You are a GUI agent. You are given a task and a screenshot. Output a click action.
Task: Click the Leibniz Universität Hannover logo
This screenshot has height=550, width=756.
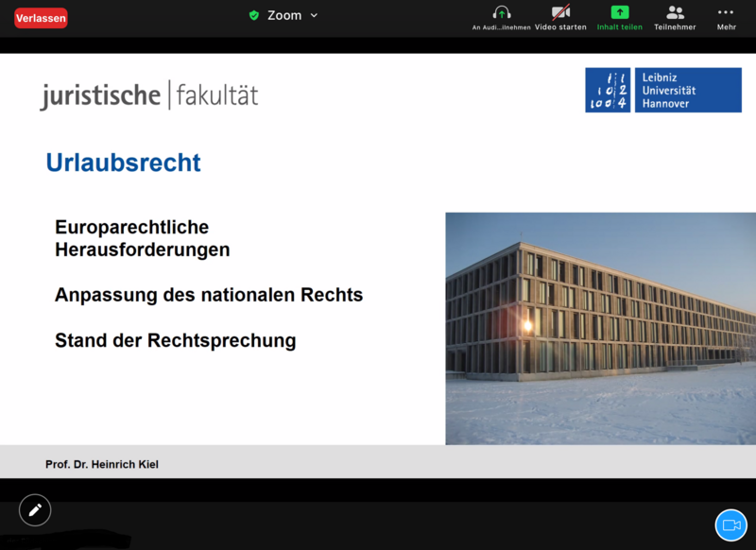click(x=662, y=91)
